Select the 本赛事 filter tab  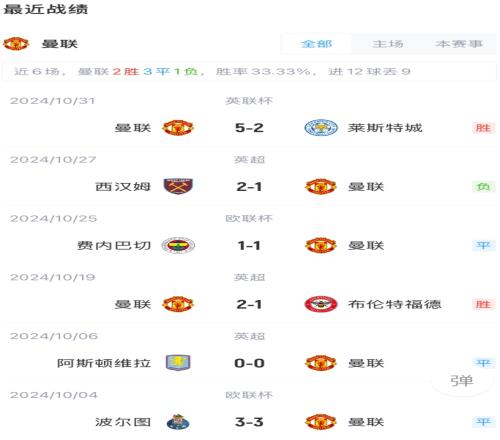459,44
